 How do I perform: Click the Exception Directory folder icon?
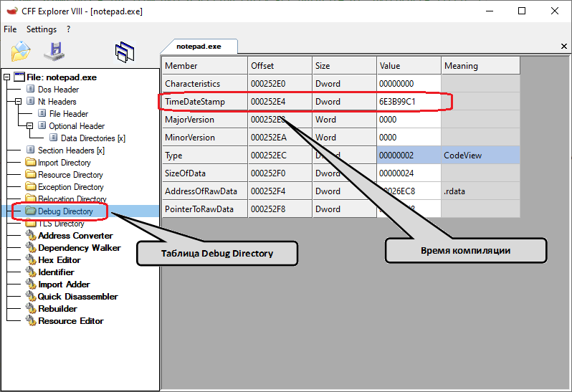click(x=31, y=186)
